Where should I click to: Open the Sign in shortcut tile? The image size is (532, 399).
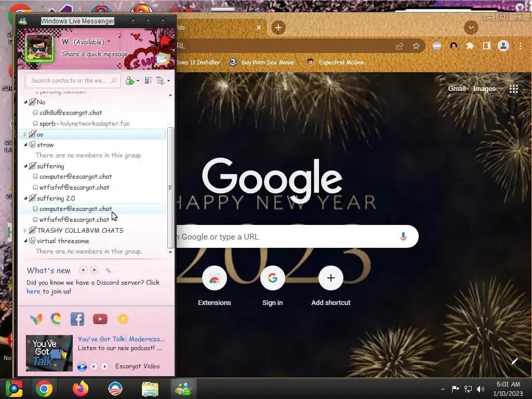(x=272, y=287)
